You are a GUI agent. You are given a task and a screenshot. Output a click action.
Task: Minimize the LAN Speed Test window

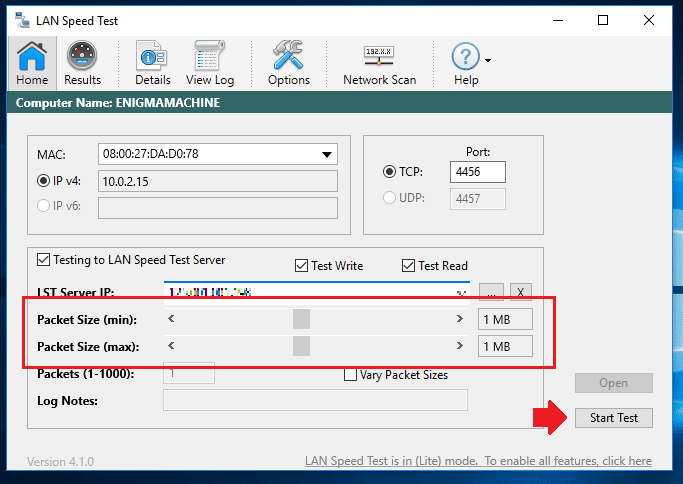point(558,20)
